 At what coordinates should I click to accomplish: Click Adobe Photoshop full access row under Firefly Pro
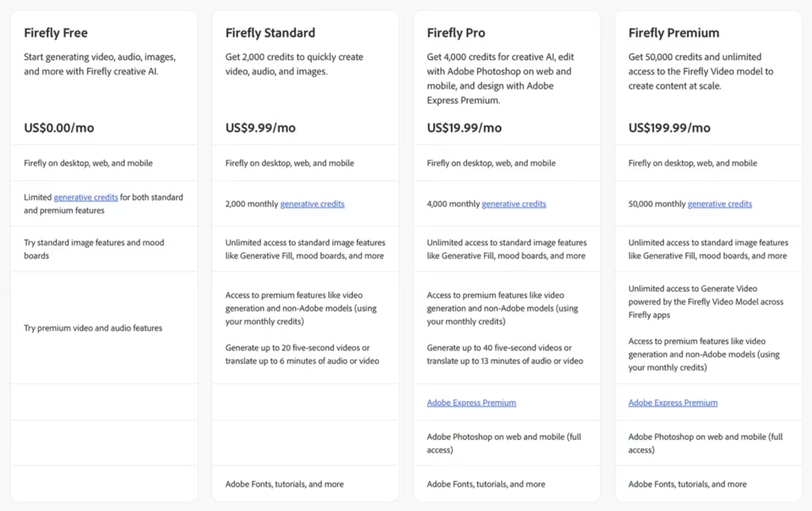pos(507,442)
